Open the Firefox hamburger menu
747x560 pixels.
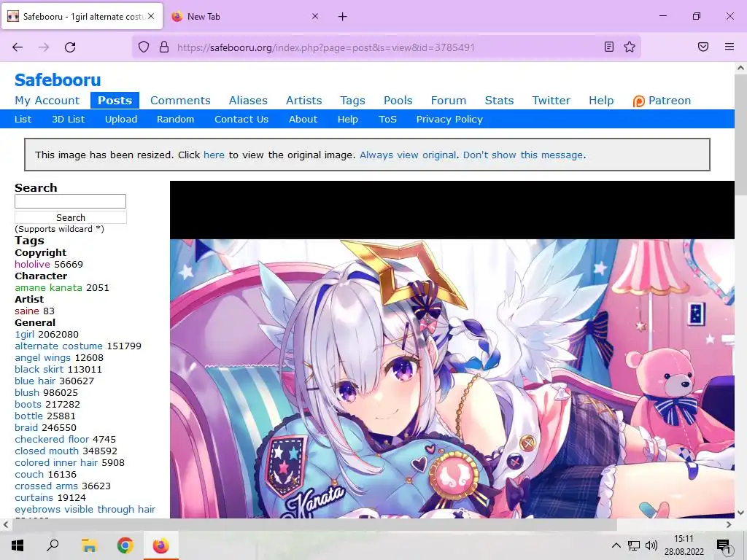[x=729, y=47]
